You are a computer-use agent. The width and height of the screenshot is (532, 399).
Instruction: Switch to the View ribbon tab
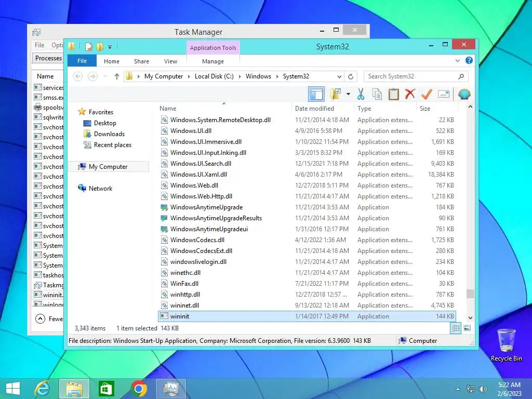170,61
